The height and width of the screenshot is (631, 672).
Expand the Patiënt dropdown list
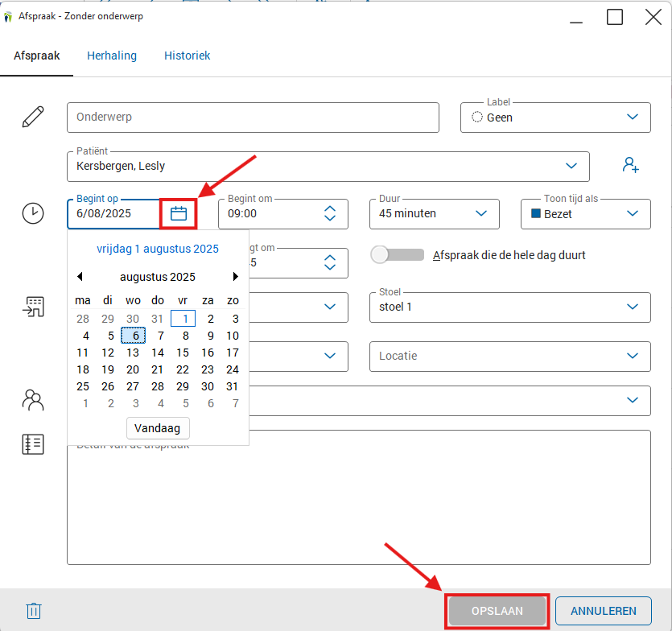click(571, 167)
